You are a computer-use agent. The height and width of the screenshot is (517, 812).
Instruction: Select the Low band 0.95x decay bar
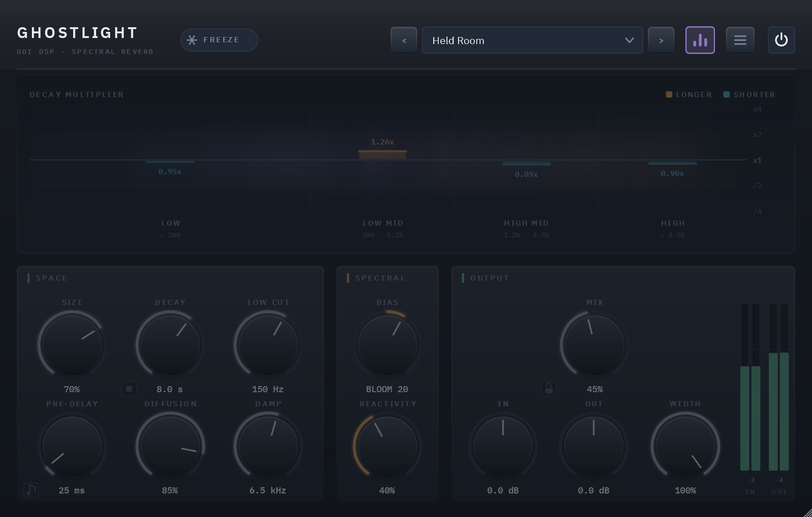point(170,162)
